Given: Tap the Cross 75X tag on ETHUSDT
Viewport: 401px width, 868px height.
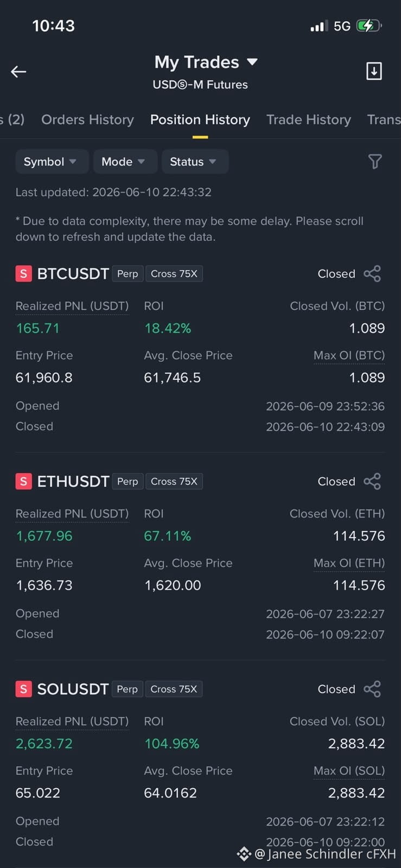Looking at the screenshot, I should tap(174, 481).
